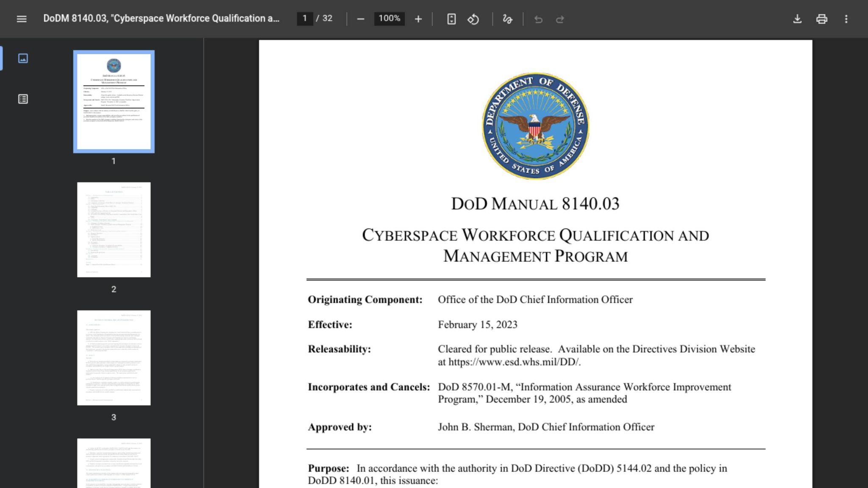Image resolution: width=868 pixels, height=488 pixels.
Task: Click the 'Effective:' label
Action: pos(330,325)
